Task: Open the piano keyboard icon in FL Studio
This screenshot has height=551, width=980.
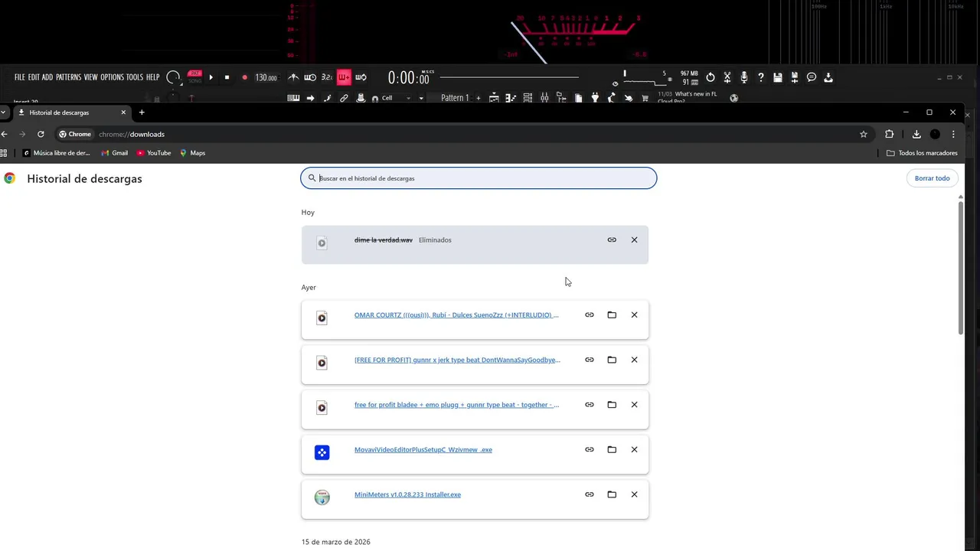Action: tap(293, 98)
